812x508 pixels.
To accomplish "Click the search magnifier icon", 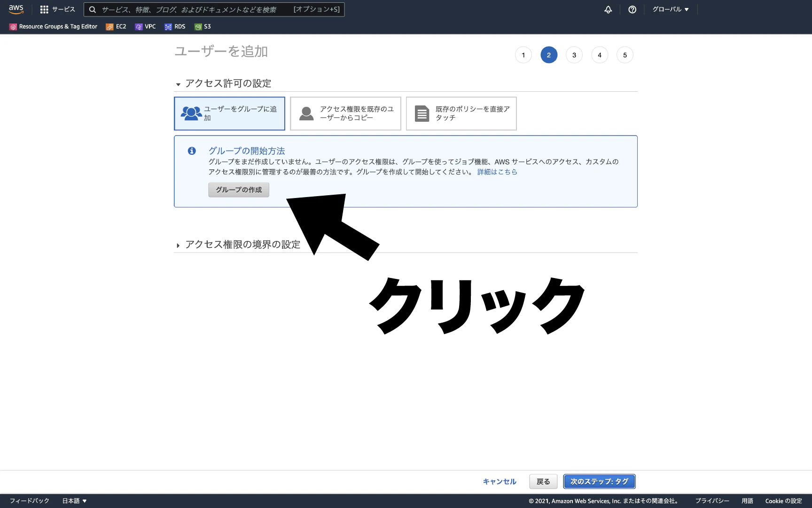I will coord(93,9).
